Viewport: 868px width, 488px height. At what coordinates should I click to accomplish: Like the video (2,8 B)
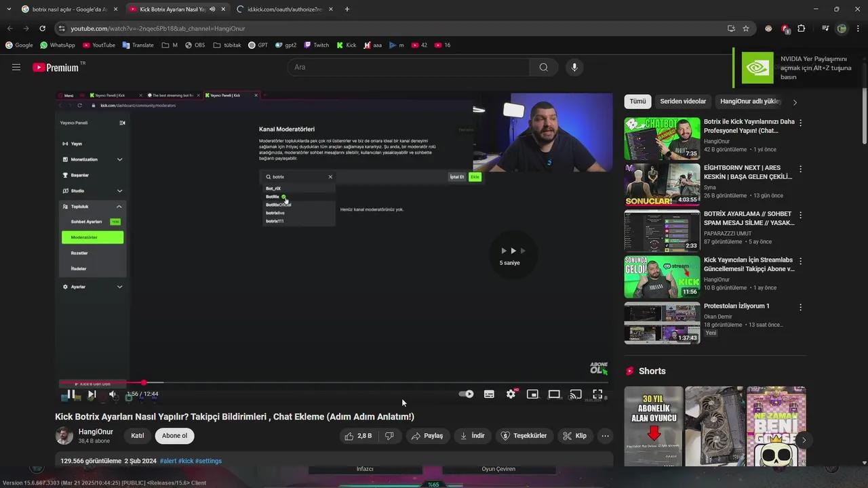pyautogui.click(x=358, y=436)
